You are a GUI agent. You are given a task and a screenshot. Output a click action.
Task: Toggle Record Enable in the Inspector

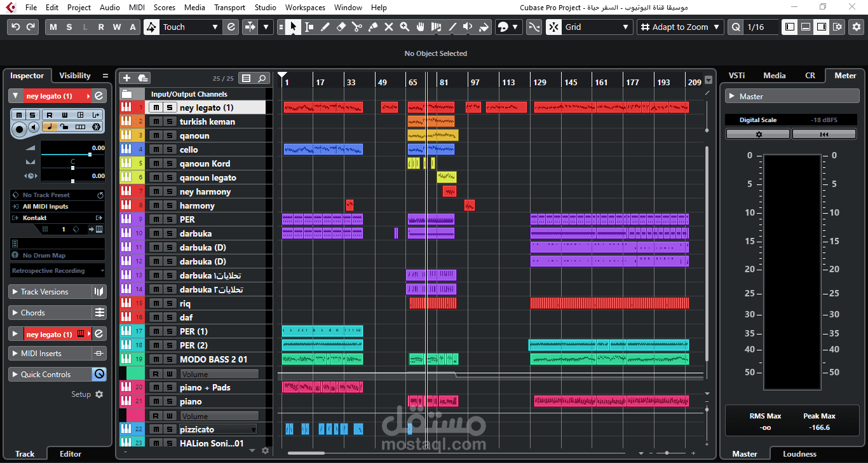point(20,128)
